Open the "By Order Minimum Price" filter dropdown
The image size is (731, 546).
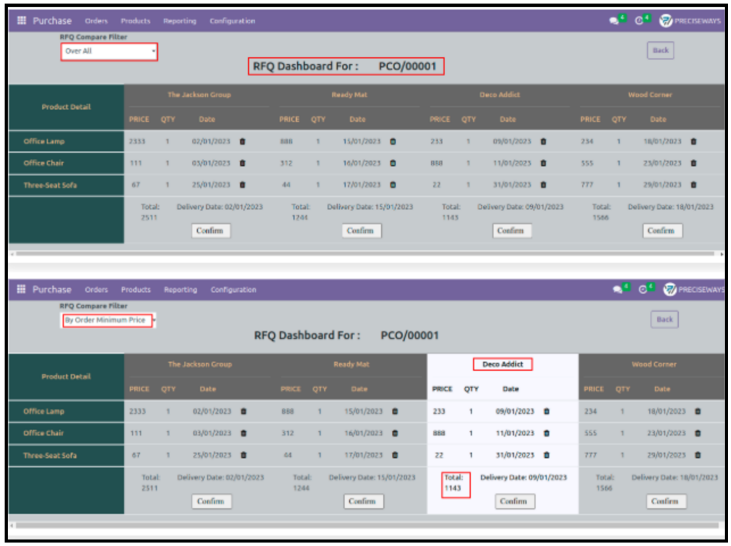(108, 320)
